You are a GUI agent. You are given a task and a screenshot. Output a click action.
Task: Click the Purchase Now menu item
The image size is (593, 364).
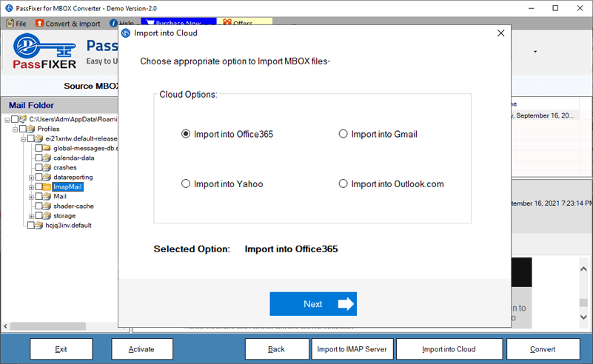click(x=178, y=23)
